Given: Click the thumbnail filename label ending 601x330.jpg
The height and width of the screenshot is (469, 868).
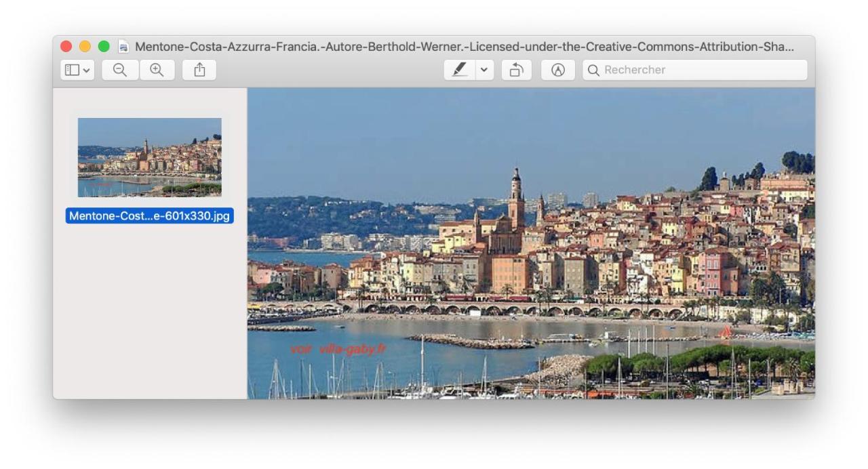Looking at the screenshot, I should pos(149,216).
